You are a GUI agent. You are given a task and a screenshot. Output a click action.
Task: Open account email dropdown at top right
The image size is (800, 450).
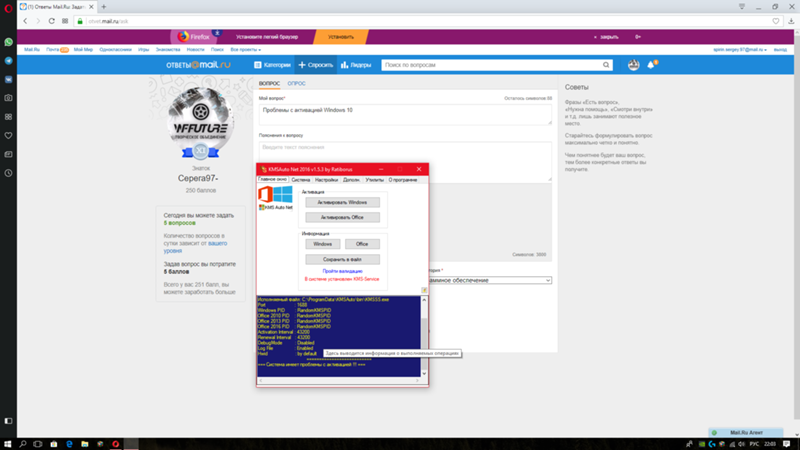[x=739, y=49]
